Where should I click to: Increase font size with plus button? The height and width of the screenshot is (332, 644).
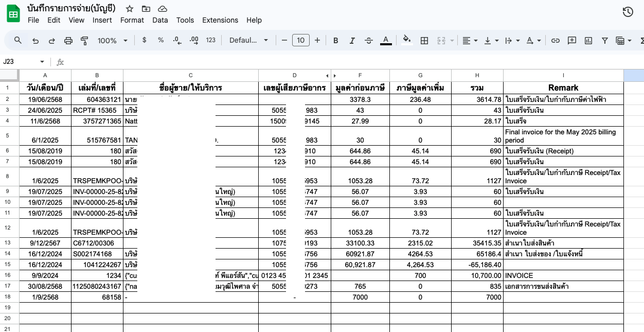(x=317, y=40)
